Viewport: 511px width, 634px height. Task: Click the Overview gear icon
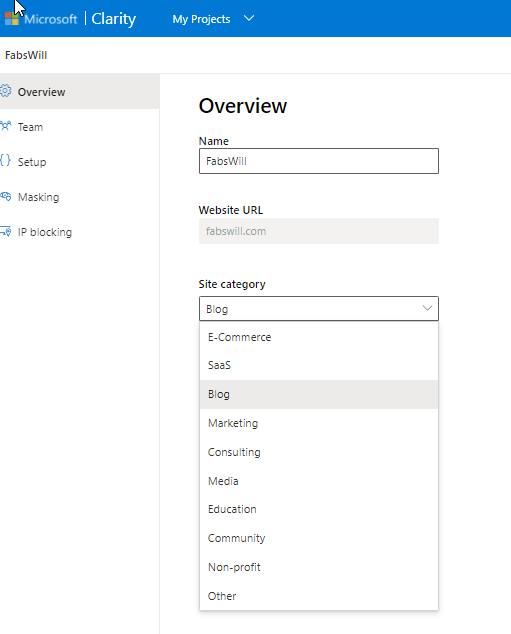click(x=6, y=91)
